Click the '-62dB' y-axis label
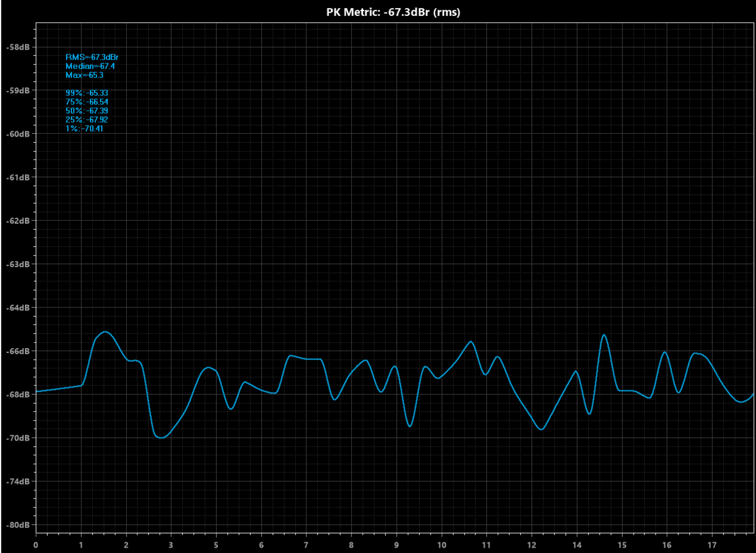 18,221
